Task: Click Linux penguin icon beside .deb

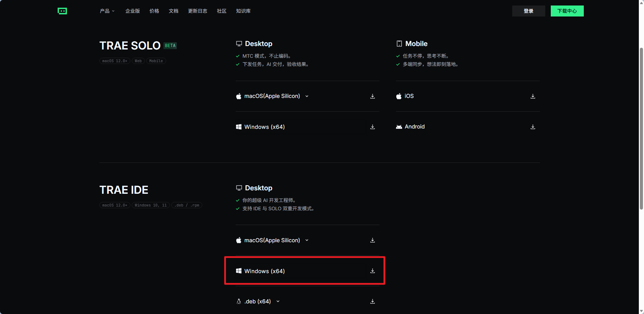Action: click(x=239, y=301)
